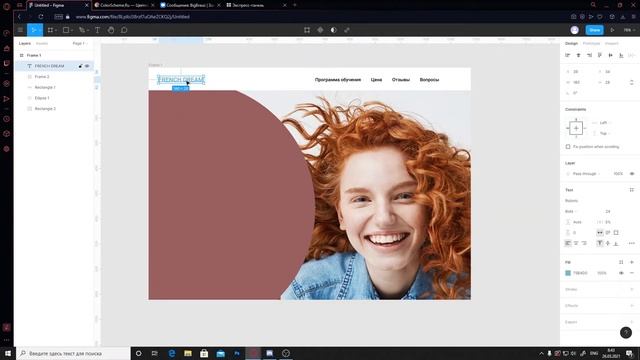Reload the page in browser
The height and width of the screenshot is (360, 640).
(x=41, y=17)
